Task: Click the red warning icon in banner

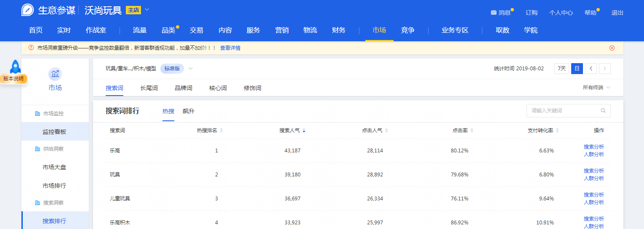Action: [31, 48]
